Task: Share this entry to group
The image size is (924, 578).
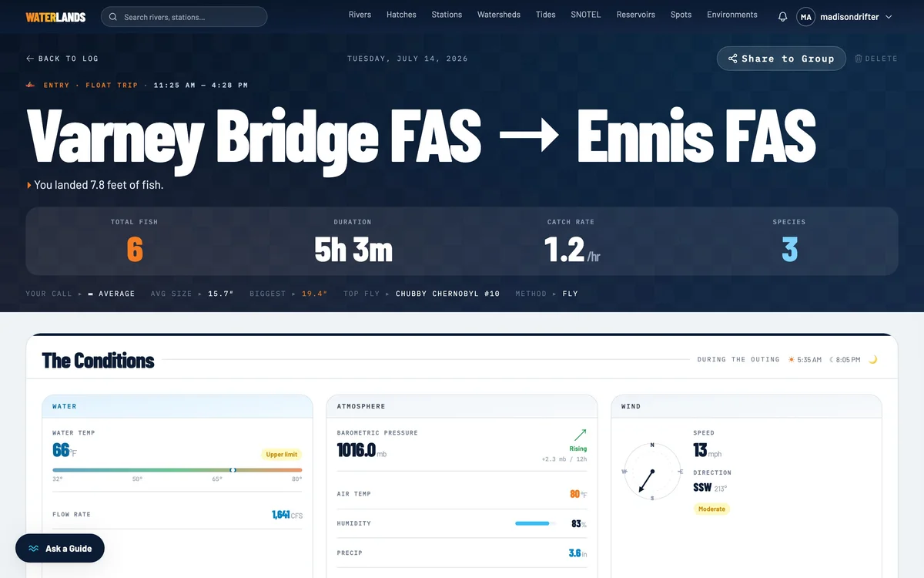Action: coord(781,59)
